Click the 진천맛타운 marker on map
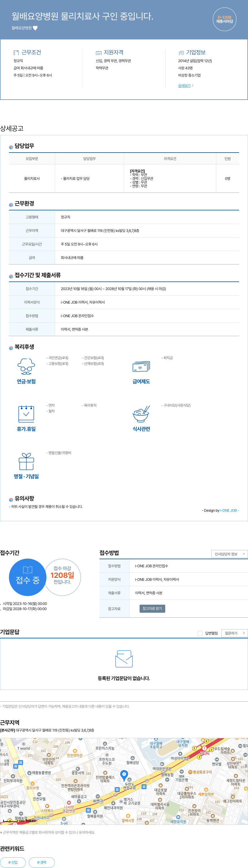 point(75,754)
